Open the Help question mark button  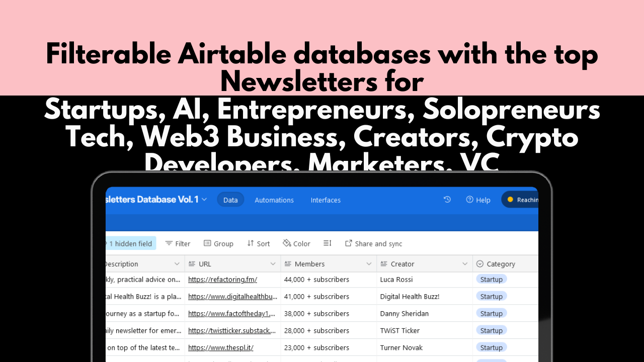pos(478,200)
